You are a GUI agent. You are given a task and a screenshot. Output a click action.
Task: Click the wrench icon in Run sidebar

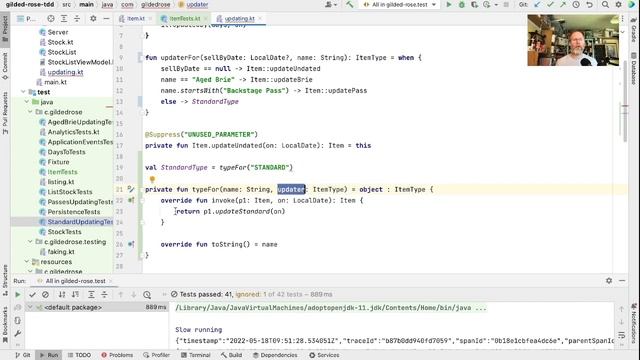(x=18, y=333)
